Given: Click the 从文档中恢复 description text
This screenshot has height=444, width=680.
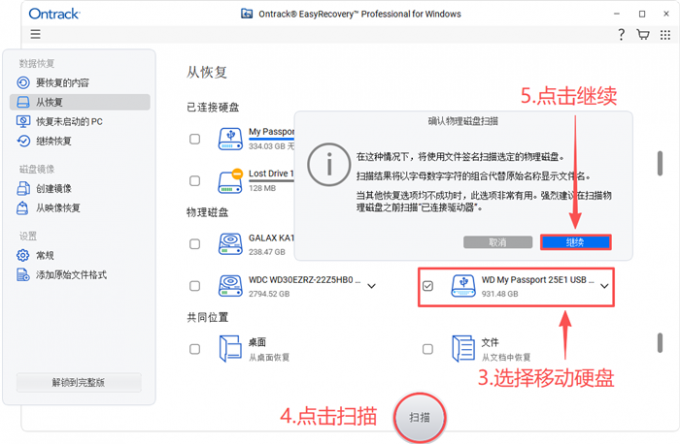Looking at the screenshot, I should pos(506,357).
